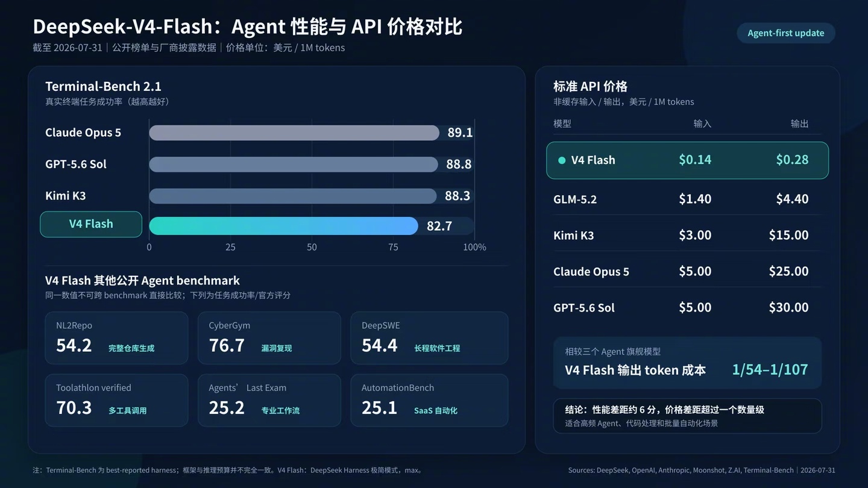The image size is (868, 488).
Task: Click the footnote starting with 注
Action: point(228,470)
